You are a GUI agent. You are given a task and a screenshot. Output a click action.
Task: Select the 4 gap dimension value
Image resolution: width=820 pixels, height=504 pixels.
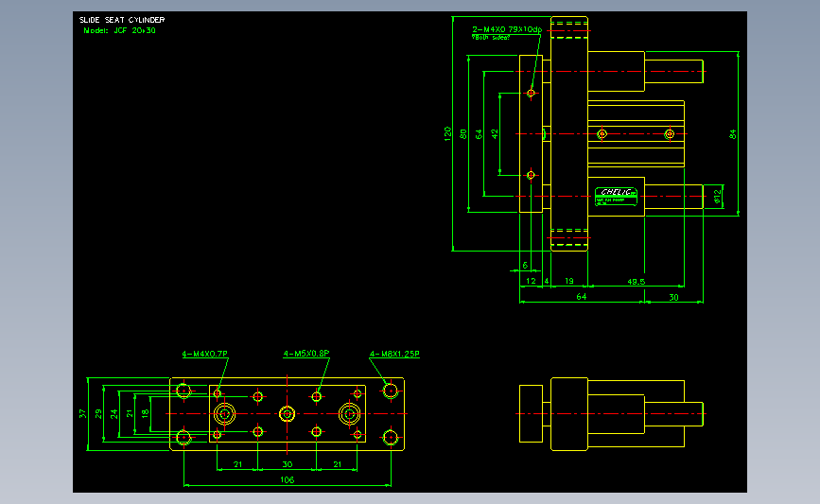[547, 281]
